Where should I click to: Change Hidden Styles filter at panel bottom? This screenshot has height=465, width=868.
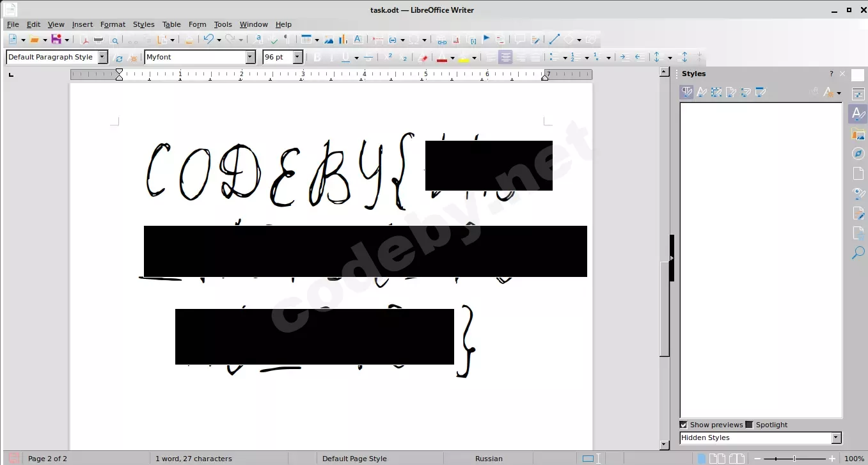(x=836, y=437)
